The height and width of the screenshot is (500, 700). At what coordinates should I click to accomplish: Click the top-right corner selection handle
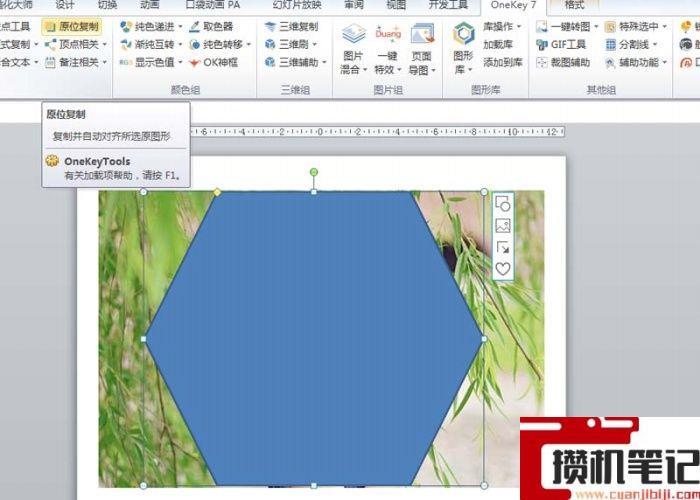tap(484, 192)
